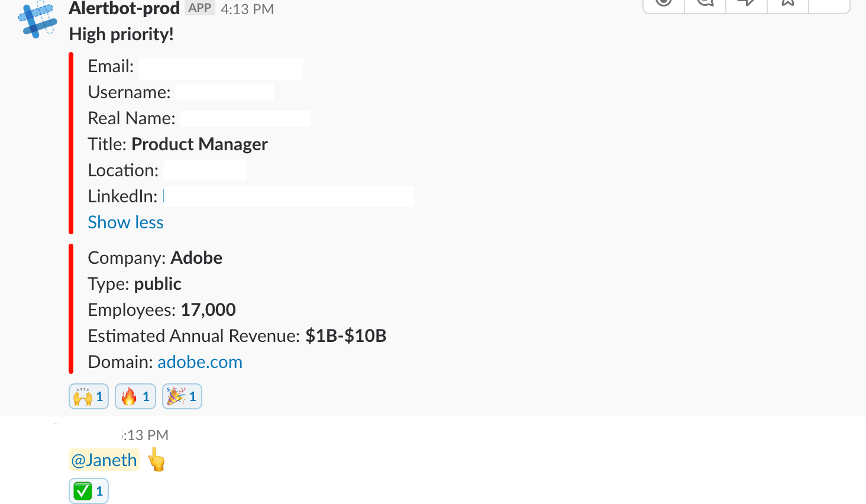
Task: Click the pointing-up hand emoji
Action: point(157,460)
